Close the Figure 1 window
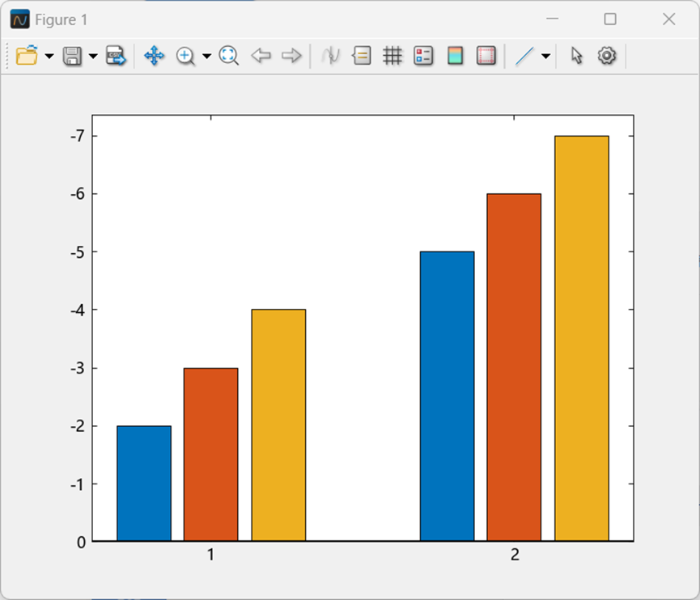 668,19
